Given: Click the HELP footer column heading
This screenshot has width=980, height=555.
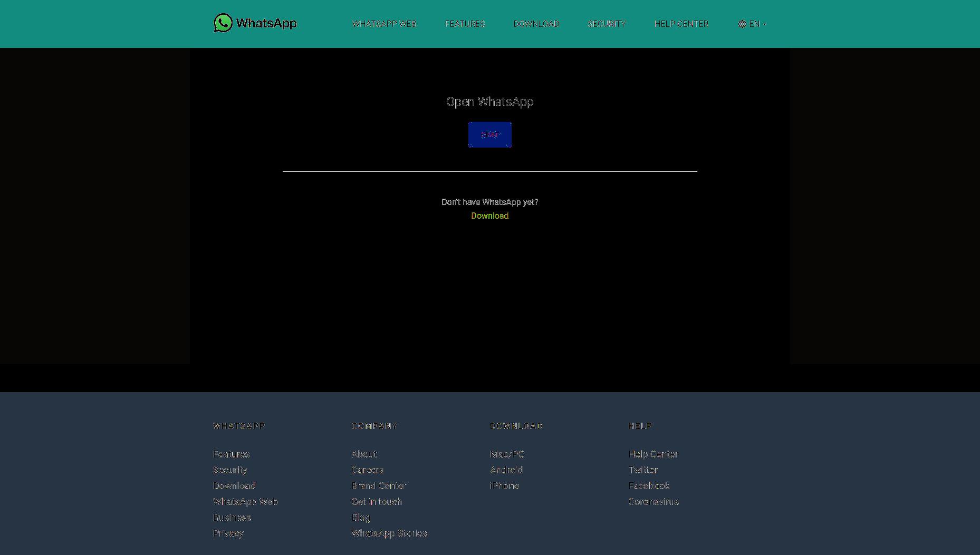Looking at the screenshot, I should point(640,425).
